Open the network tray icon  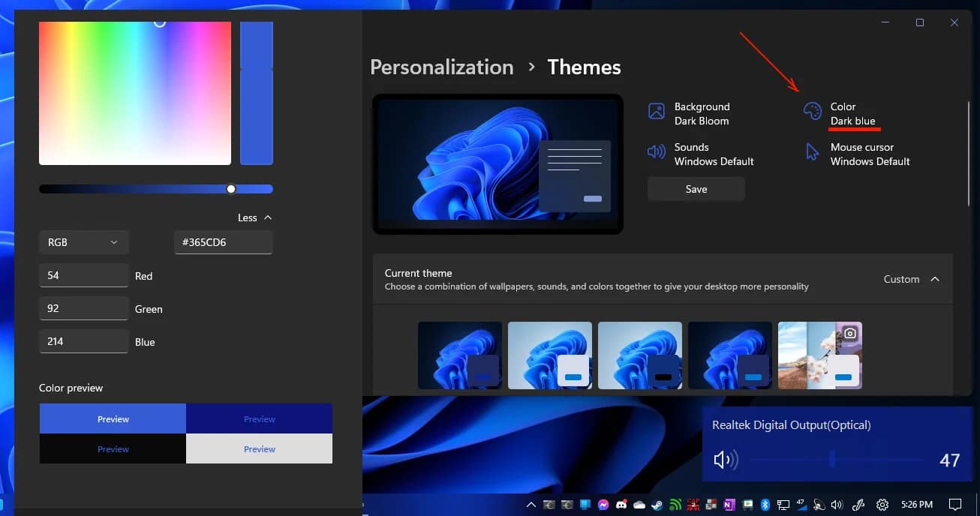click(783, 505)
